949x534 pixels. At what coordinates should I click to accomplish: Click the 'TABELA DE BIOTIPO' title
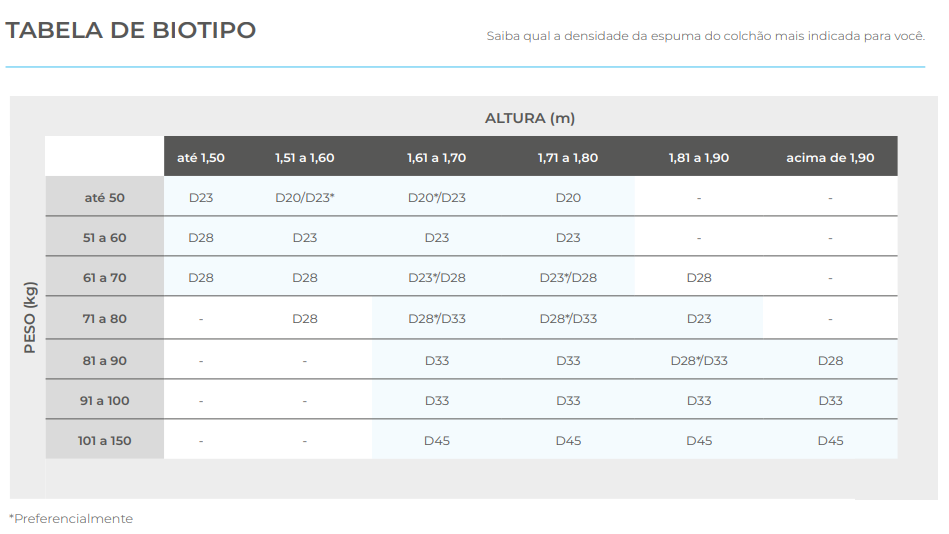click(131, 31)
